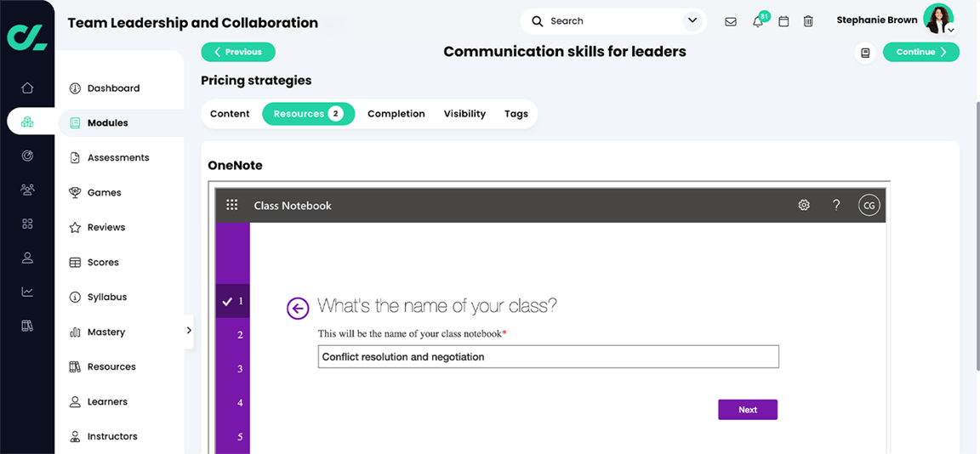This screenshot has height=454, width=980.
Task: Open the apps grid icon in rail
Action: pos(27,224)
